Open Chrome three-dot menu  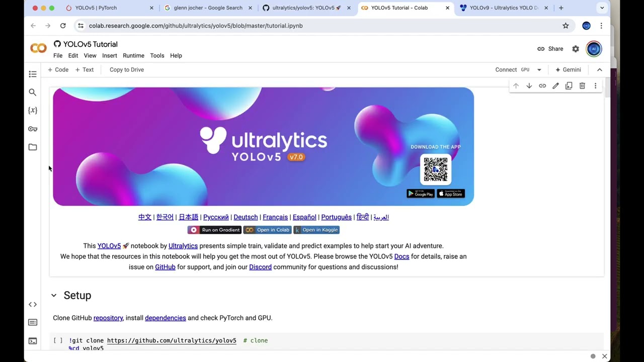tap(601, 26)
